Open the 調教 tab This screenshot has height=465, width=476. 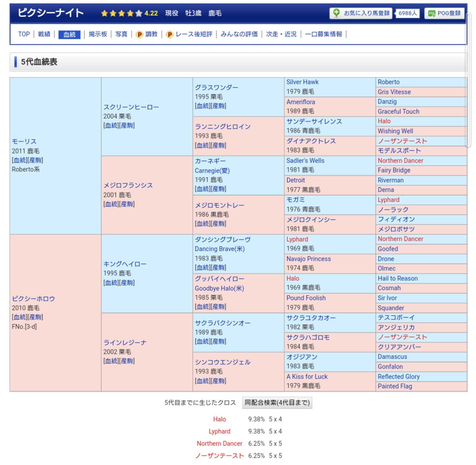(x=151, y=34)
